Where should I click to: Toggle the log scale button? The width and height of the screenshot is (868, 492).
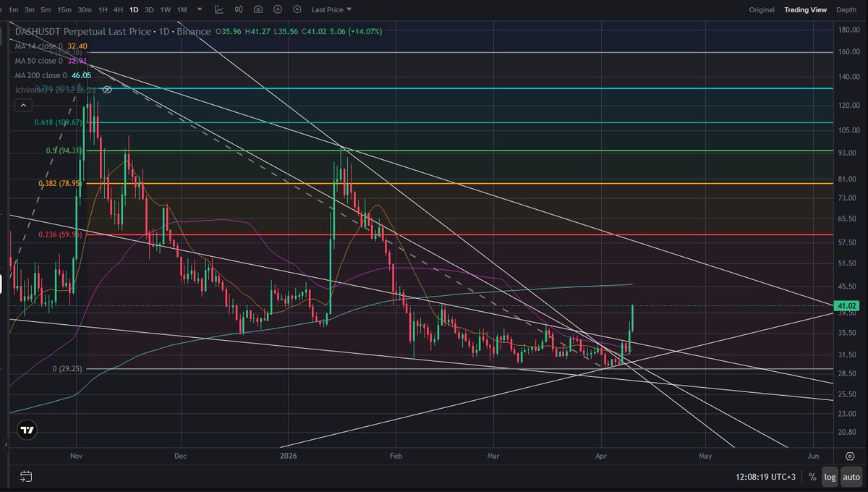[x=830, y=478]
